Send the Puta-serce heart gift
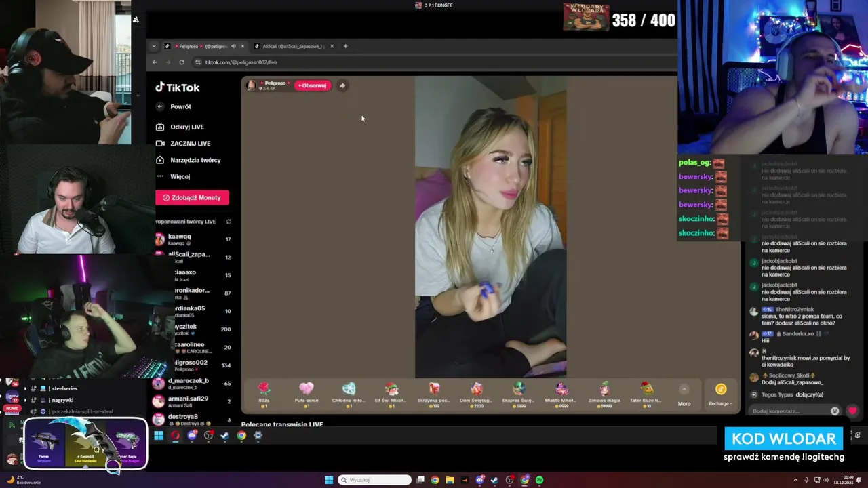Image resolution: width=868 pixels, height=488 pixels. coord(307,394)
